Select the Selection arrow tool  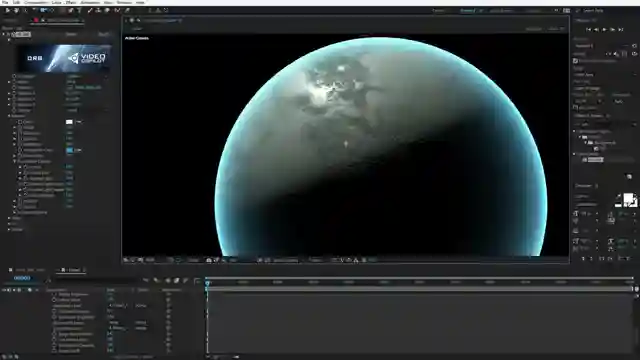coord(7,10)
